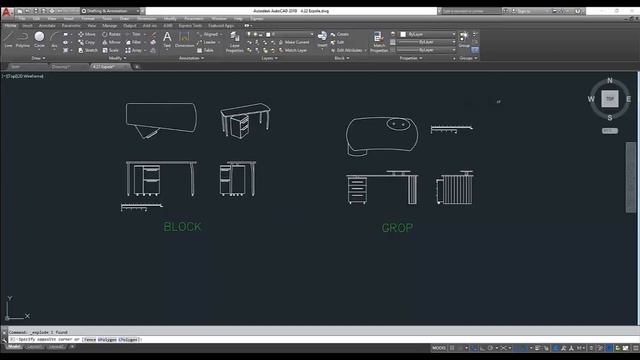This screenshot has width=640, height=360.
Task: Switch to the Model layout tab
Action: [14, 347]
